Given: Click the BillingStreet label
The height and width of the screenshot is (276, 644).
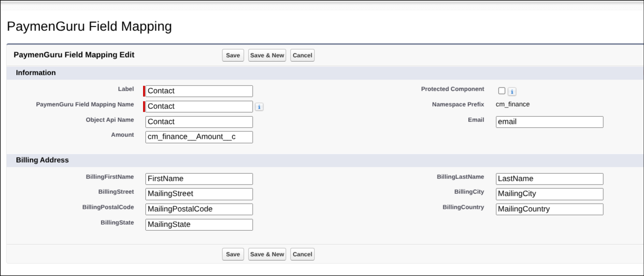Looking at the screenshot, I should (x=116, y=192).
